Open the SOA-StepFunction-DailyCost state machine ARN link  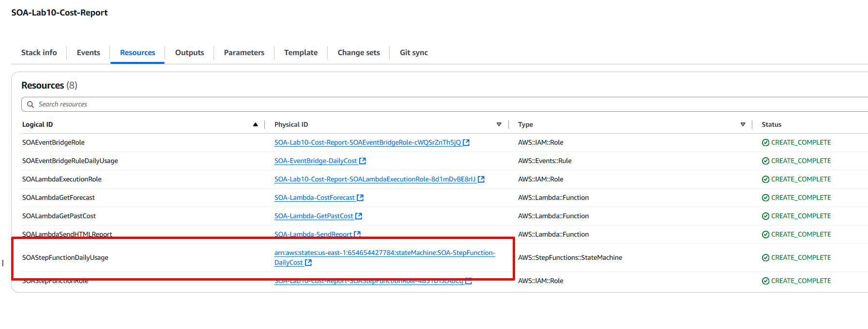384,253
